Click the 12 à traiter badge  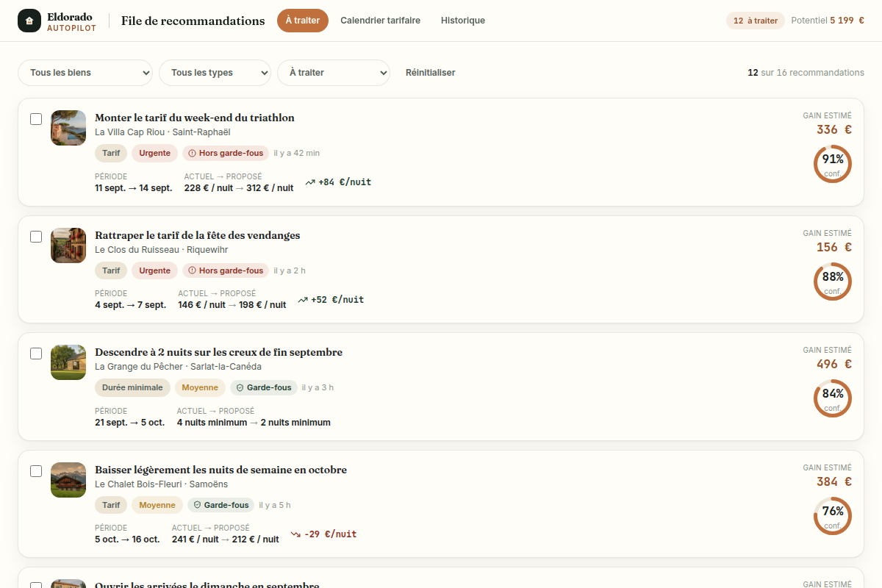756,21
